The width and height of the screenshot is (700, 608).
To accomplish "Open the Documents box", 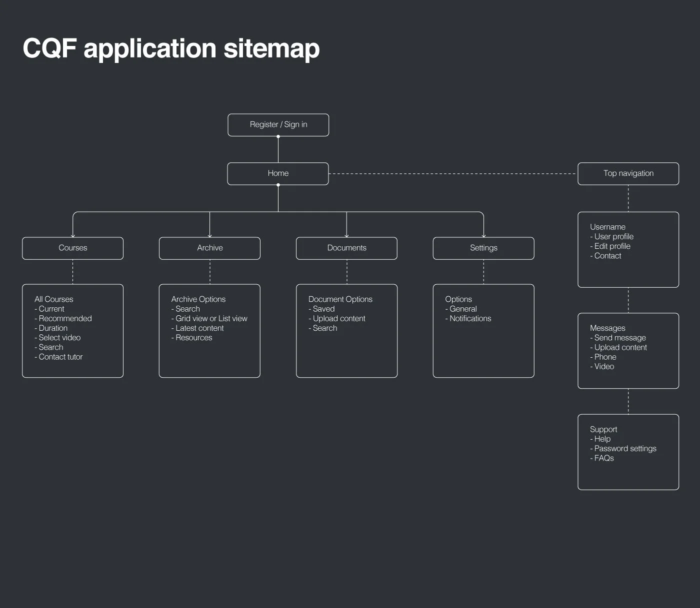I will pyautogui.click(x=346, y=248).
